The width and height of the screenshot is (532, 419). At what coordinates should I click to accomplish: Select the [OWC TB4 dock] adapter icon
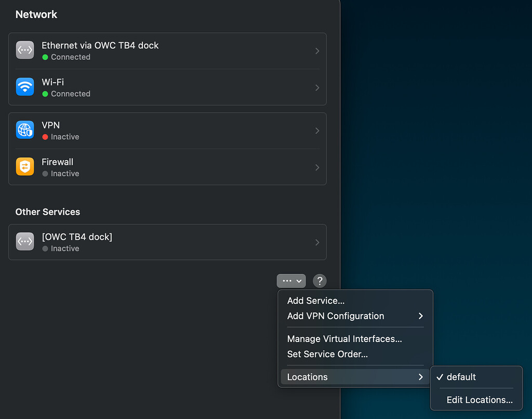(24, 242)
